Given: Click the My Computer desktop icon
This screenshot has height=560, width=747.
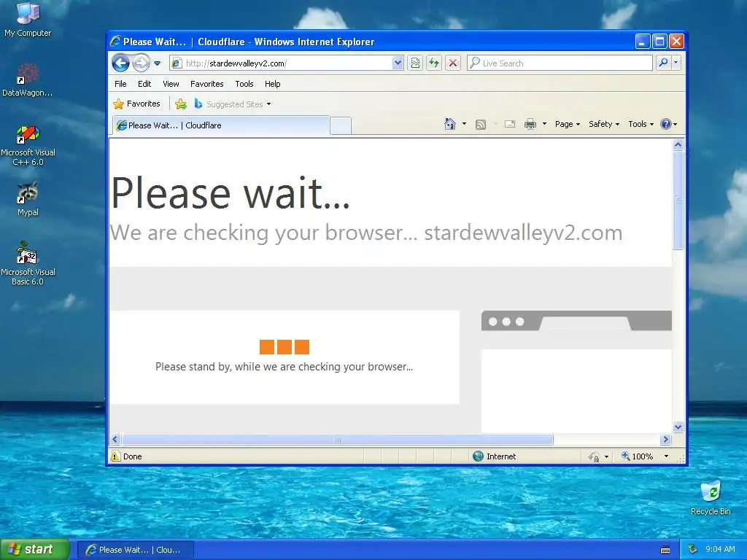Looking at the screenshot, I should 28,20.
